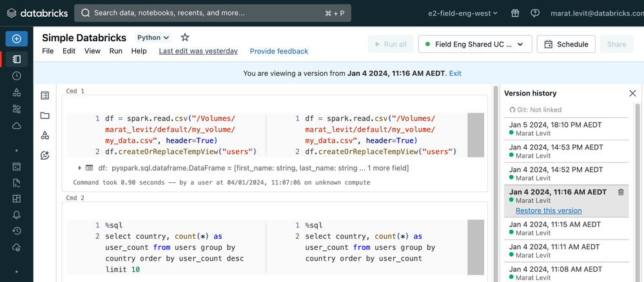Open the Run menu
Screen dimensions: 644x282
coord(115,51)
